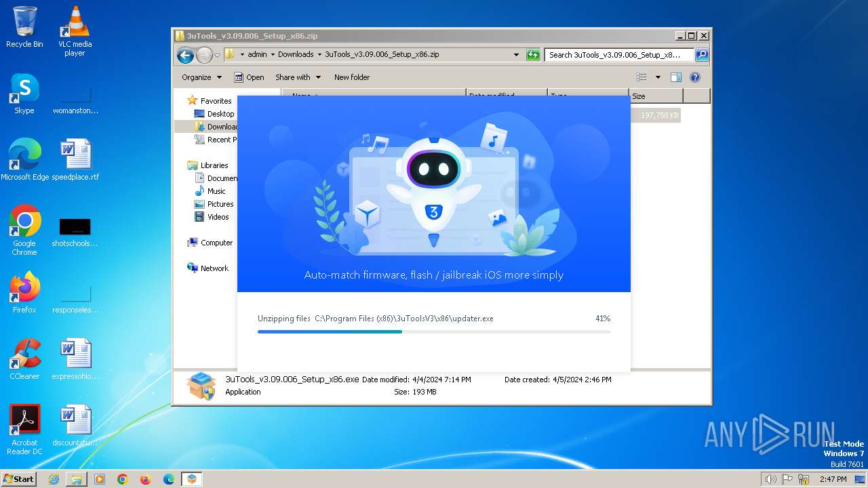
Task: Open the Share with menu
Action: (298, 77)
